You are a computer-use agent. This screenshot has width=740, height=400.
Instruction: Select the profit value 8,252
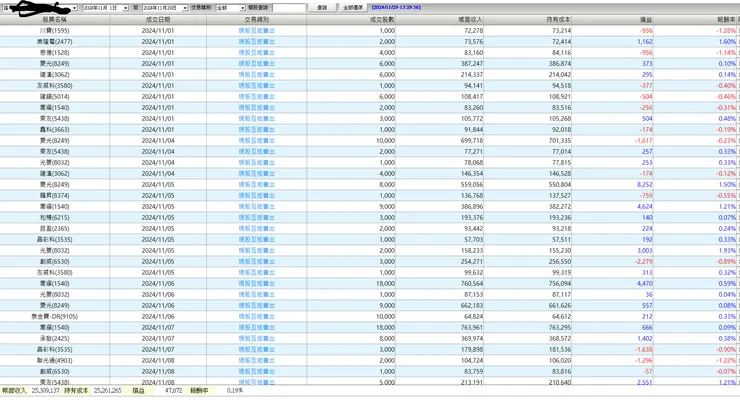pyautogui.click(x=645, y=184)
